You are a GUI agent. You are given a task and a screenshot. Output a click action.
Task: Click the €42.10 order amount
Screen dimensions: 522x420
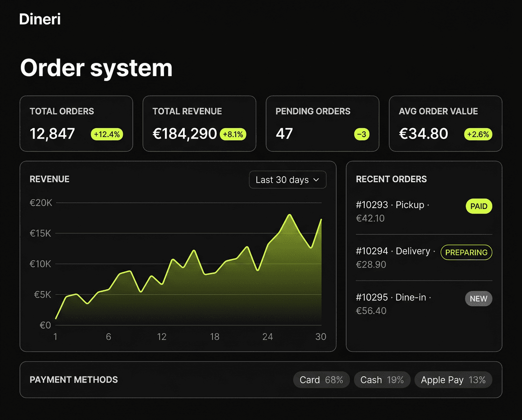coord(370,218)
